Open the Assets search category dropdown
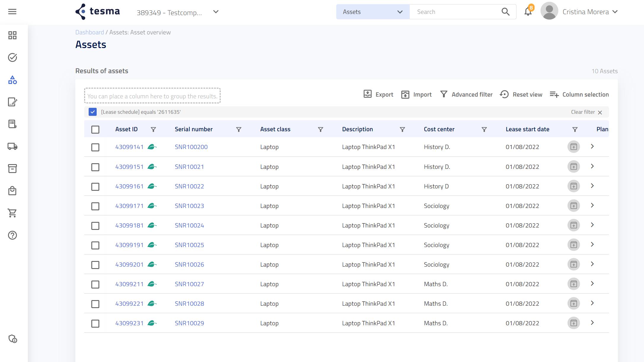 [372, 12]
